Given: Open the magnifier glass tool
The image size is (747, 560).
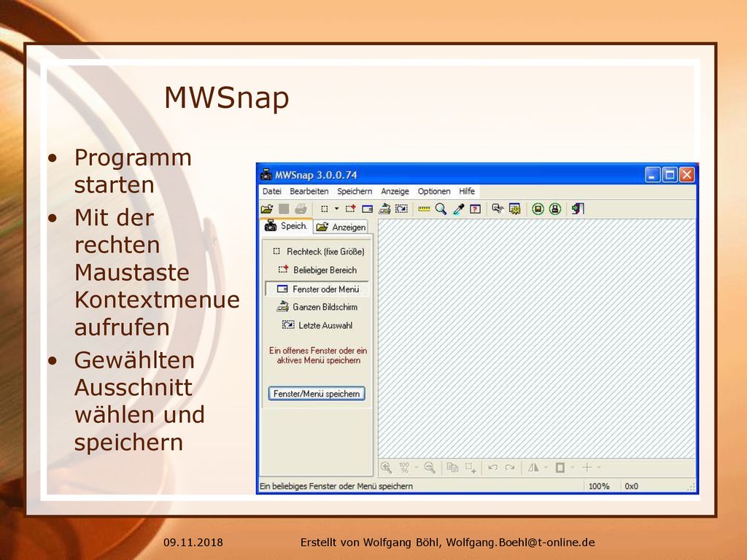Looking at the screenshot, I should 441,209.
